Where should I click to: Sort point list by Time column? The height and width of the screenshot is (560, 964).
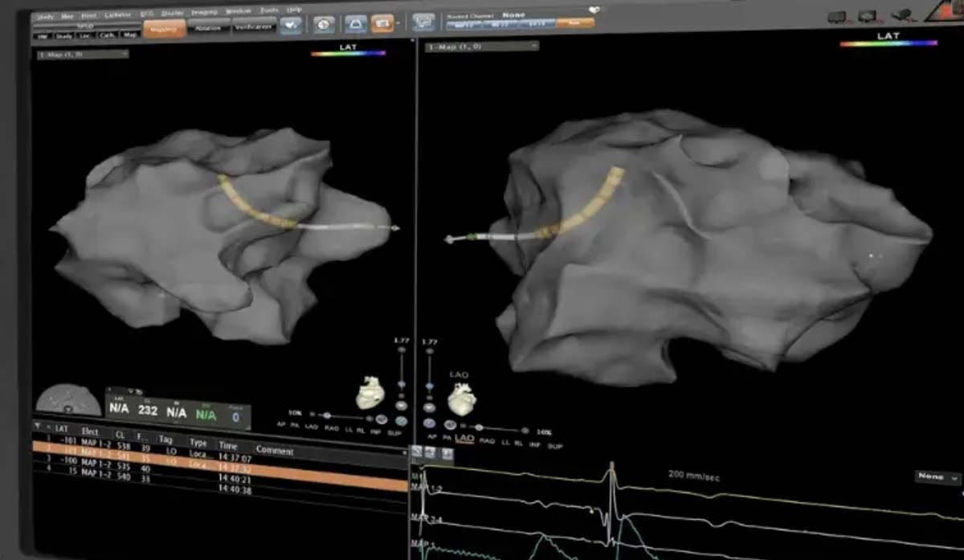pos(230,444)
